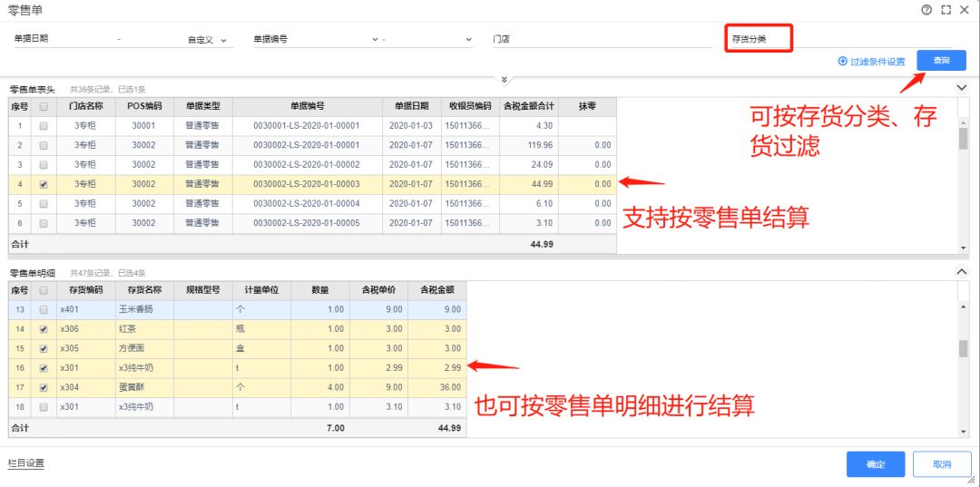Toggle select-all checkbox in 零售单表头 header
The image size is (980, 487).
tap(44, 107)
